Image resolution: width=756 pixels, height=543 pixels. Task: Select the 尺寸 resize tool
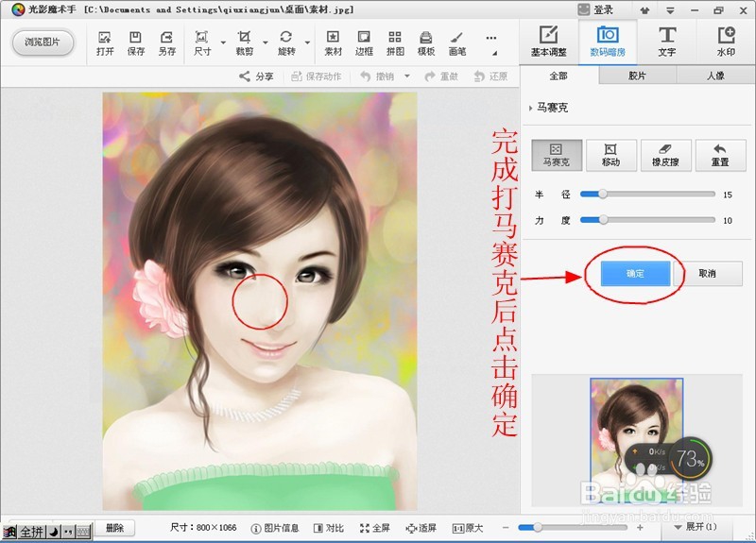tap(202, 43)
